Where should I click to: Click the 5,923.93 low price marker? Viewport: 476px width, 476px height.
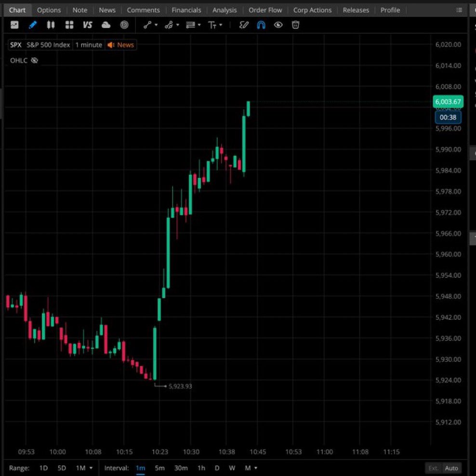click(x=180, y=386)
